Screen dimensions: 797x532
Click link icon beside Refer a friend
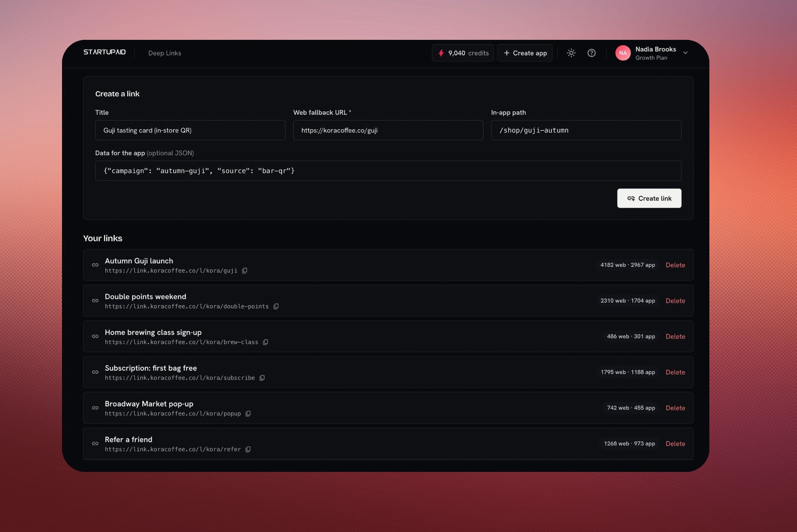coord(95,443)
